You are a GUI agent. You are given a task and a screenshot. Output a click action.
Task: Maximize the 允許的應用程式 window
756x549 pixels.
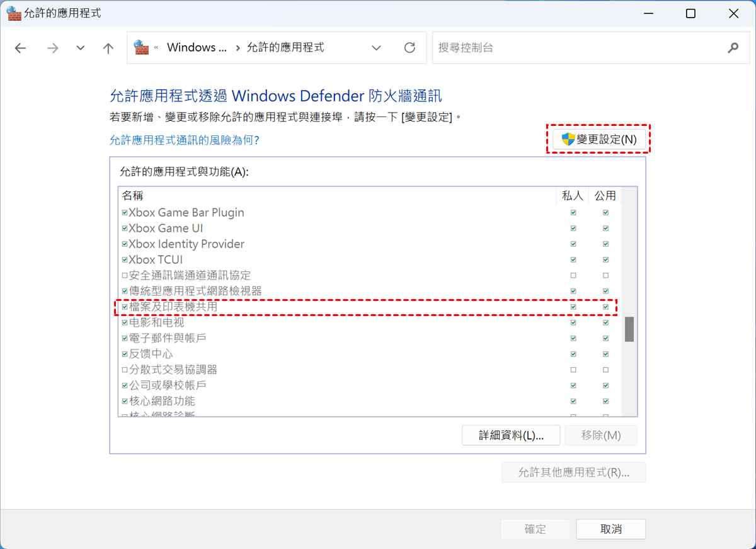coord(690,13)
